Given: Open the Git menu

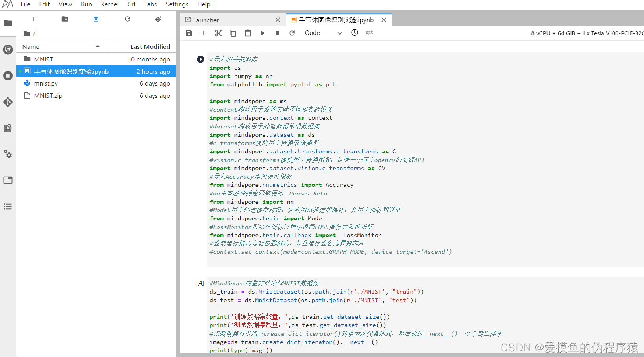Looking at the screenshot, I should coord(131,4).
